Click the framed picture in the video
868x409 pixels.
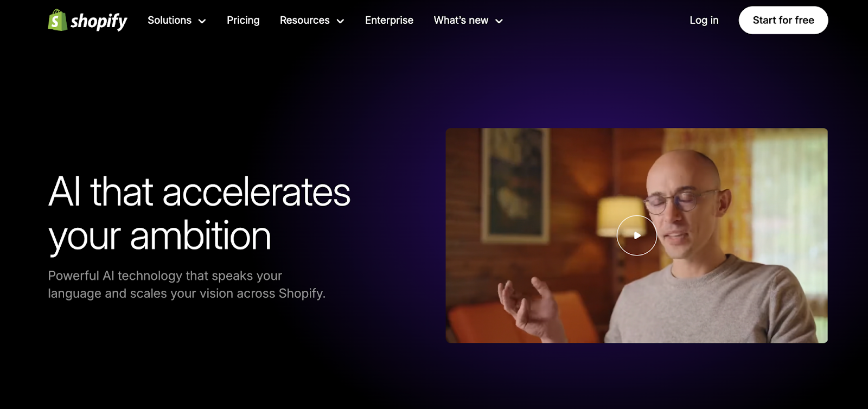pyautogui.click(x=516, y=185)
